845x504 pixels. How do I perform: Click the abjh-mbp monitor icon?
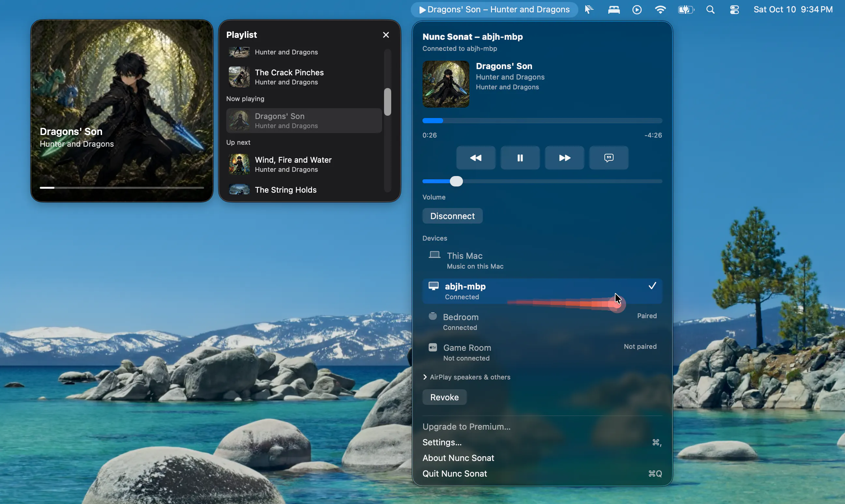(x=433, y=286)
